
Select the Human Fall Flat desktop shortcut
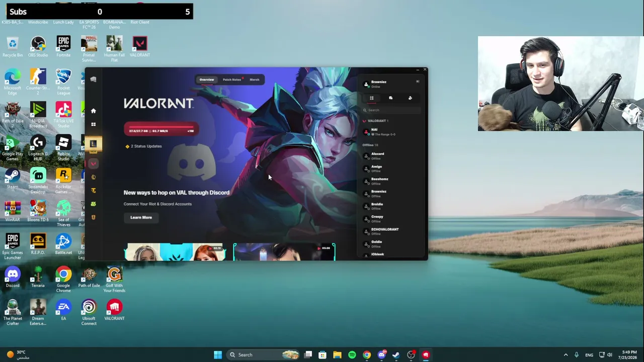click(114, 49)
